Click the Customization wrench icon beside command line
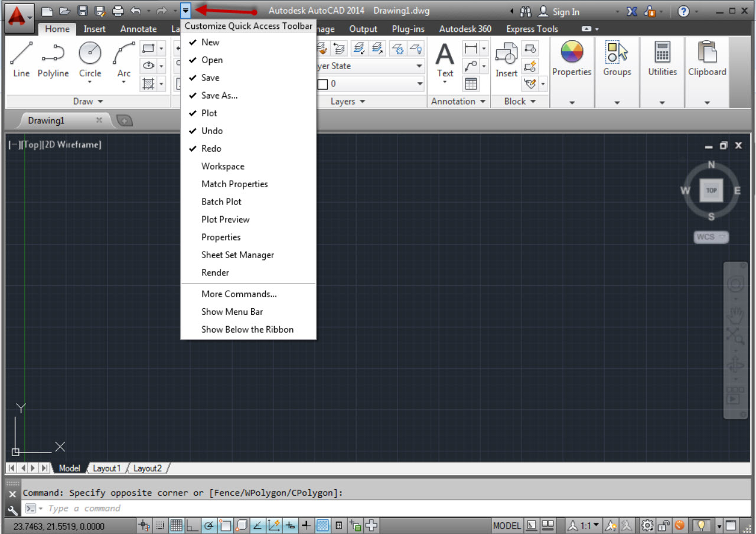Viewport: 756px width, 534px height. coord(13,509)
